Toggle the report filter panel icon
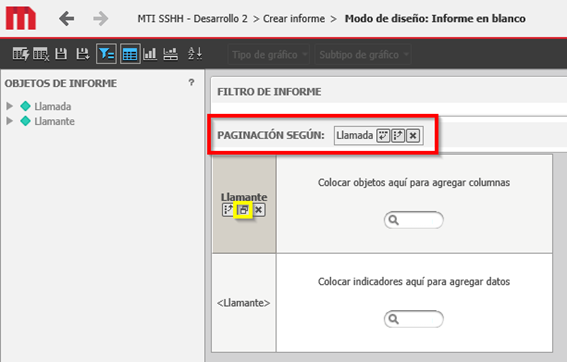Image resolution: width=567 pixels, height=362 pixels. pos(106,54)
